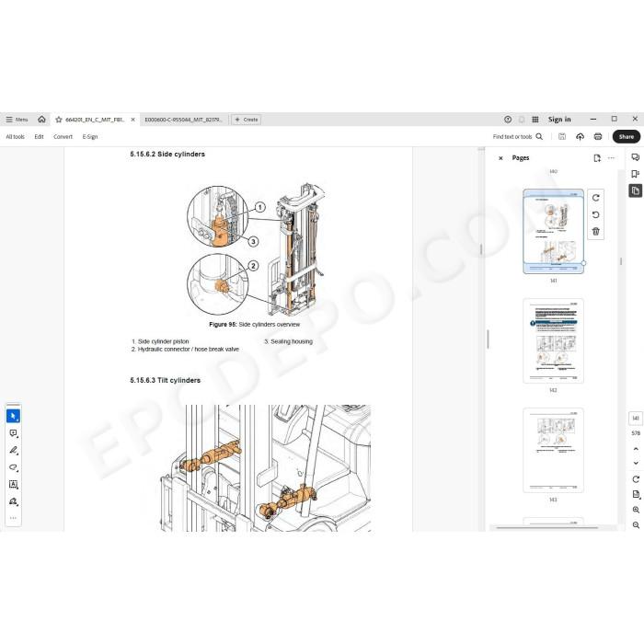
Task: Zoom in with magnifier plus
Action: coord(636,510)
